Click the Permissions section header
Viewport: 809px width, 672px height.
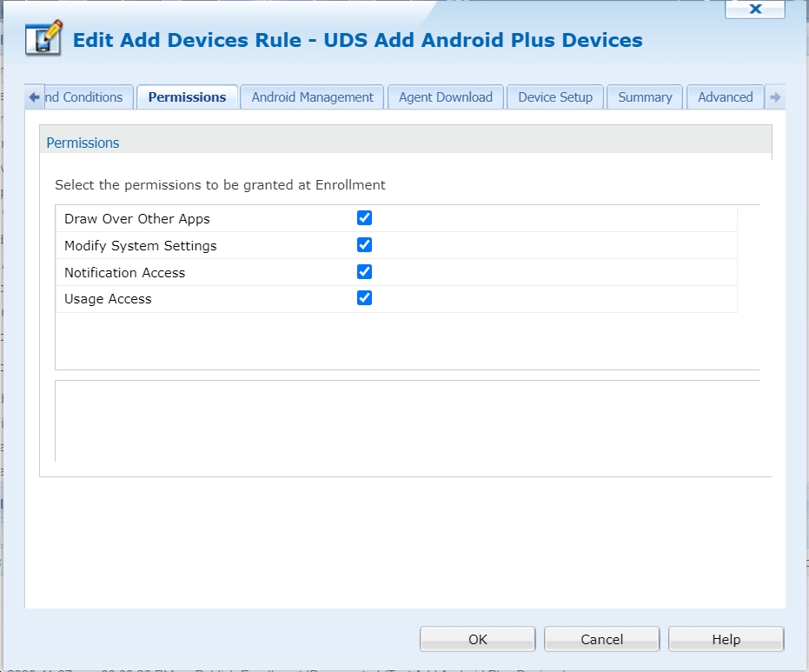click(83, 143)
